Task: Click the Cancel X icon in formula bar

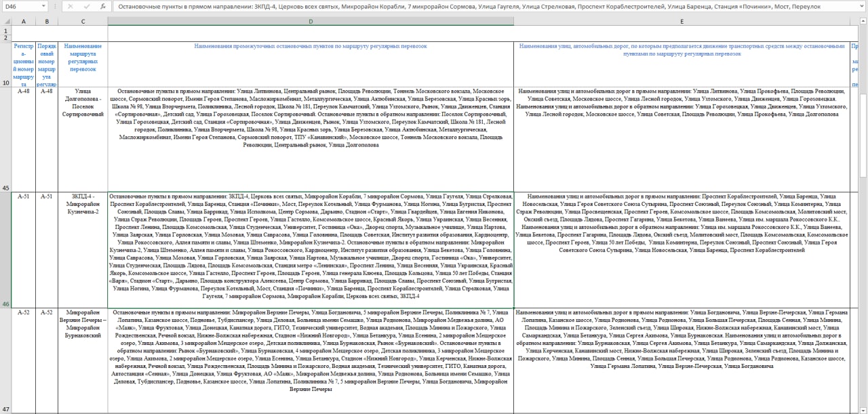Action: pyautogui.click(x=71, y=7)
